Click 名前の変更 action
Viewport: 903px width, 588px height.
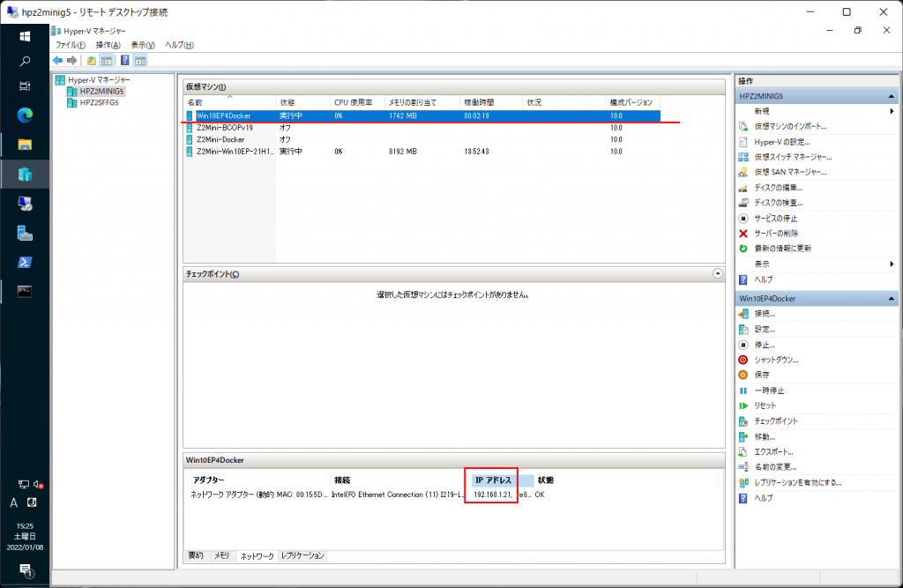775,467
